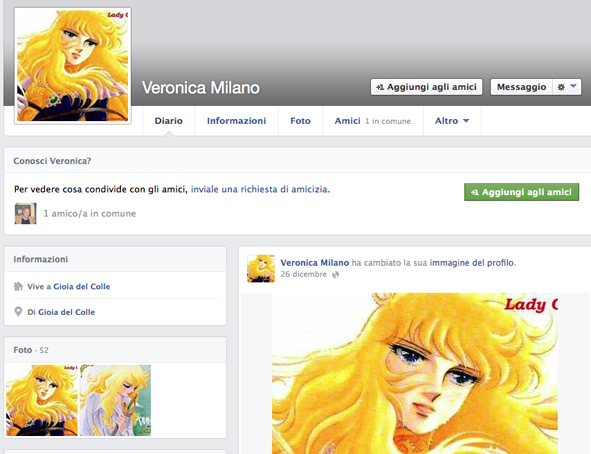Image resolution: width=591 pixels, height=454 pixels.
Task: Open the first Lady Oscar photo thumbnail
Action: pyautogui.click(x=42, y=400)
